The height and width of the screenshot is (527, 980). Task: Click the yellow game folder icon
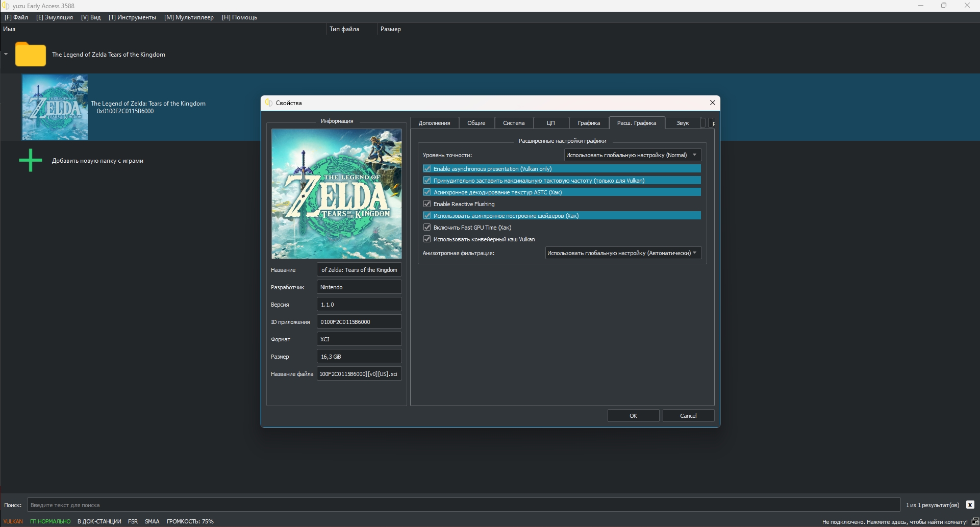tap(31, 54)
